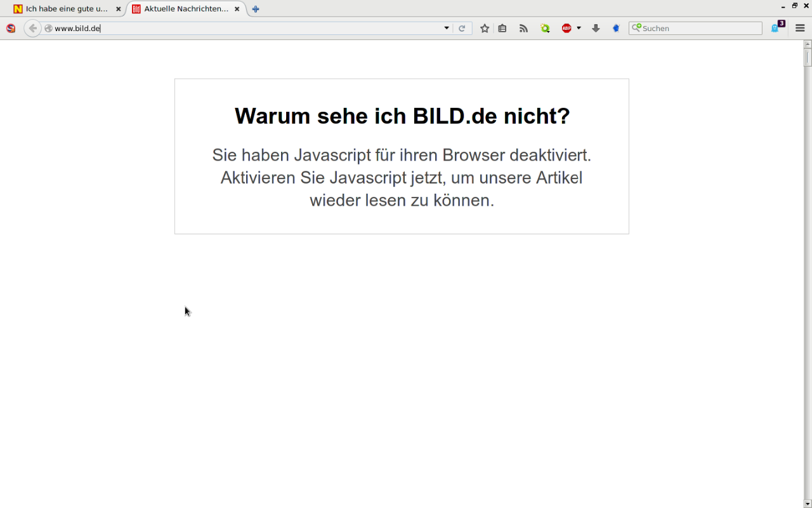Select the 'Aktuelle Nachrichten...' tab
812x508 pixels.
(185, 9)
